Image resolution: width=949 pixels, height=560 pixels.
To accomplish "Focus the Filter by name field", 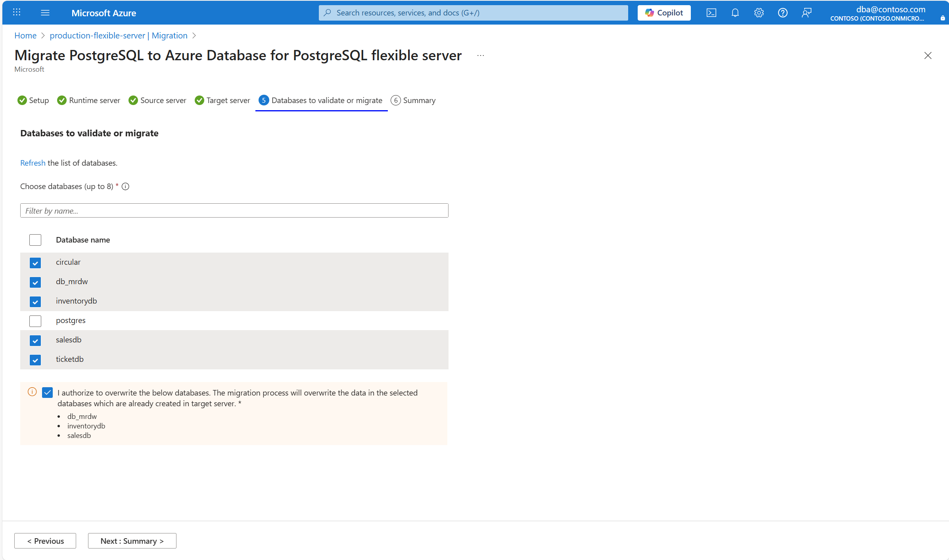I will pyautogui.click(x=234, y=210).
